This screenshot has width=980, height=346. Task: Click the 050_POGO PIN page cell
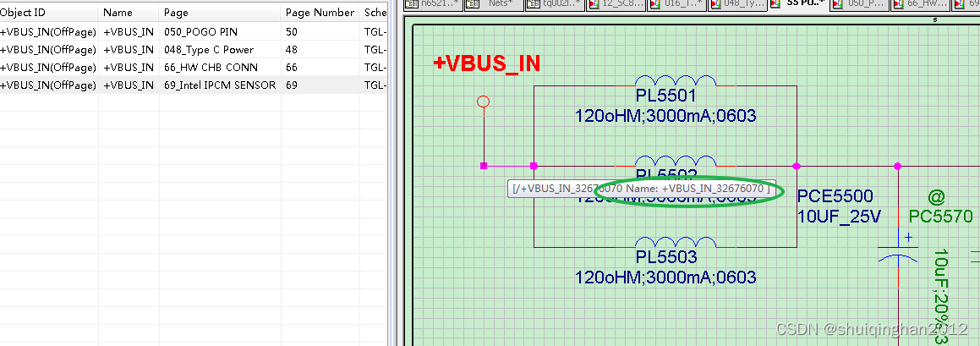click(200, 32)
